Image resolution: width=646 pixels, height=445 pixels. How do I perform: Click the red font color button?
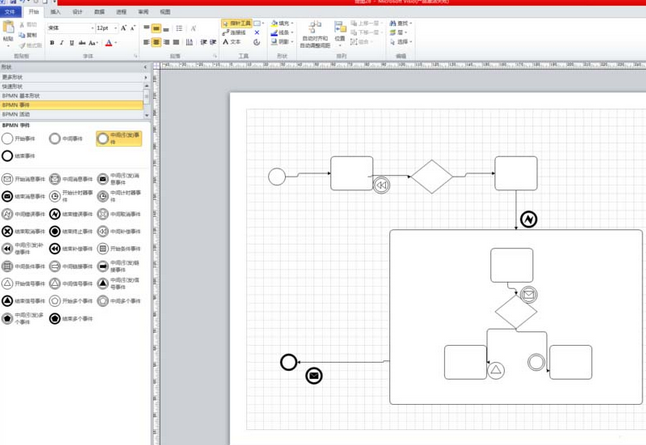click(x=108, y=43)
